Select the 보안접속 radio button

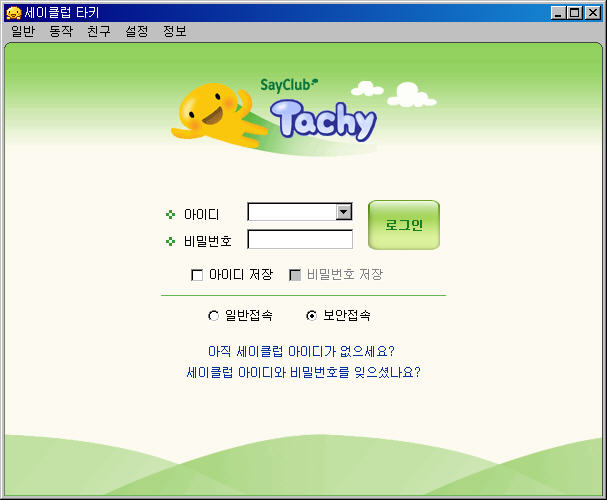(x=311, y=316)
